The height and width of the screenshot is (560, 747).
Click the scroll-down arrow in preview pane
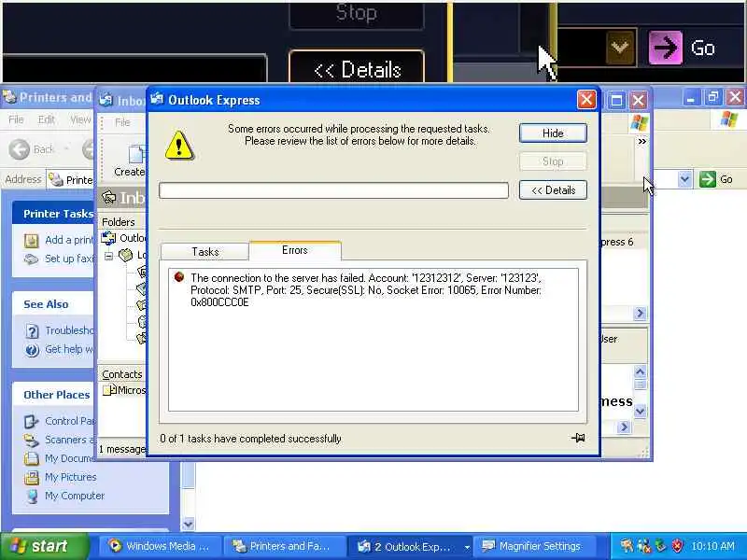(x=641, y=411)
